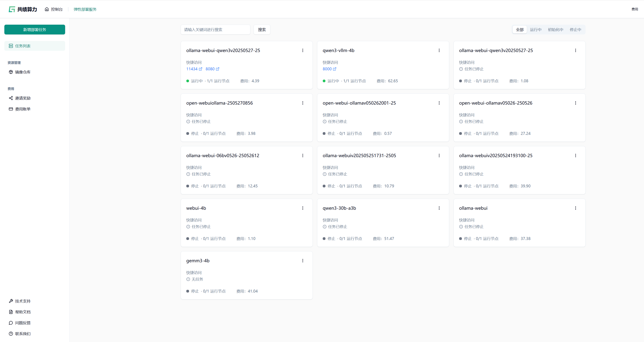Open 技术支持 from the sidebar
Screen dimensions: 644x342
point(22,301)
